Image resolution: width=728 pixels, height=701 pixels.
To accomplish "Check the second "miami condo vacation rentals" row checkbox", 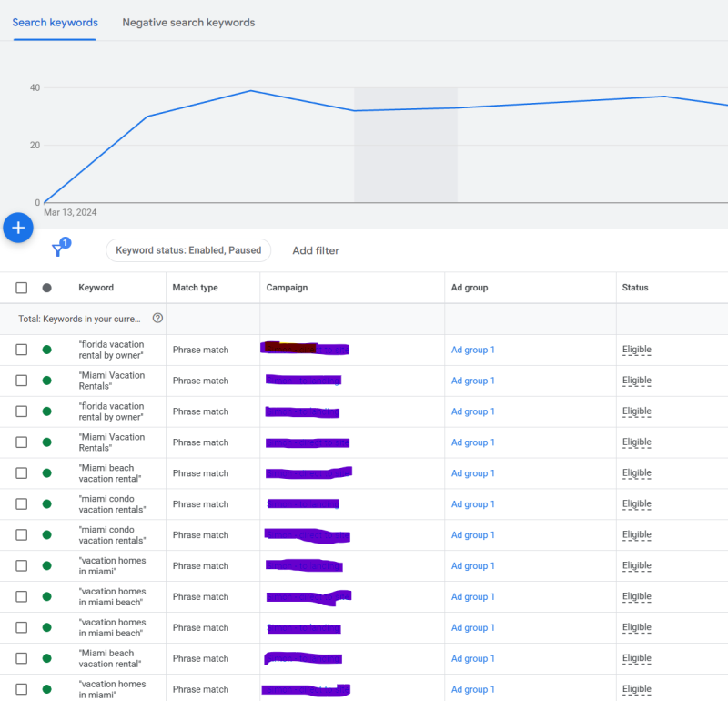I will 21,535.
